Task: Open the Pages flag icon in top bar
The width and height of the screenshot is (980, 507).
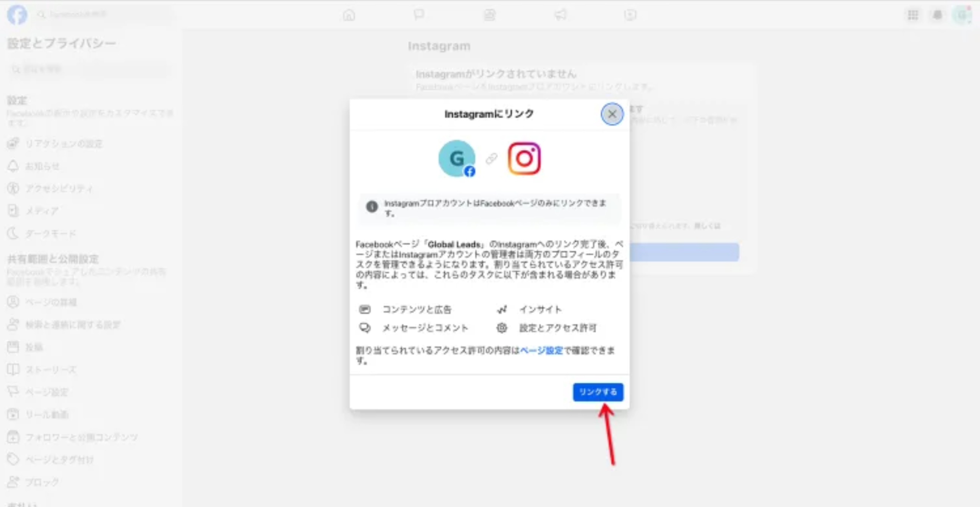Action: click(419, 15)
